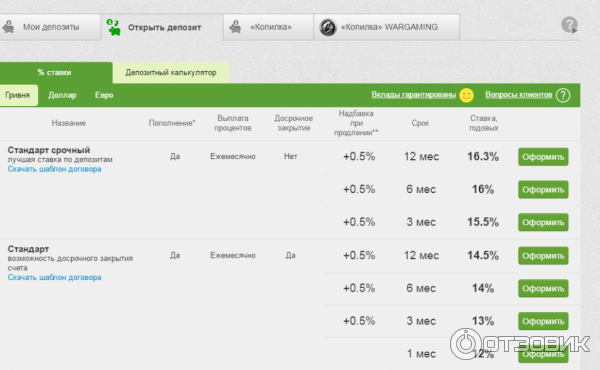600x370 pixels.
Task: Click Оформить for 16.3% 12-month deposit
Action: click(543, 157)
